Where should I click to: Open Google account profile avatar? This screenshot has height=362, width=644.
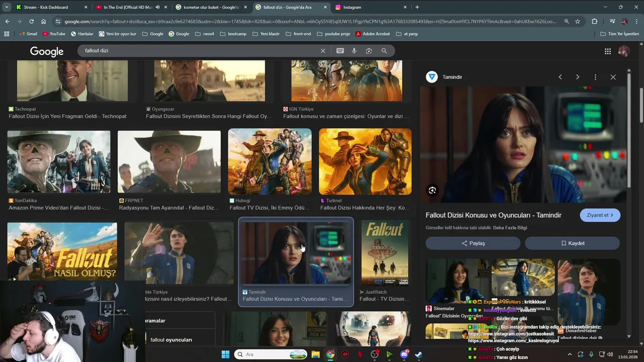pyautogui.click(x=624, y=51)
